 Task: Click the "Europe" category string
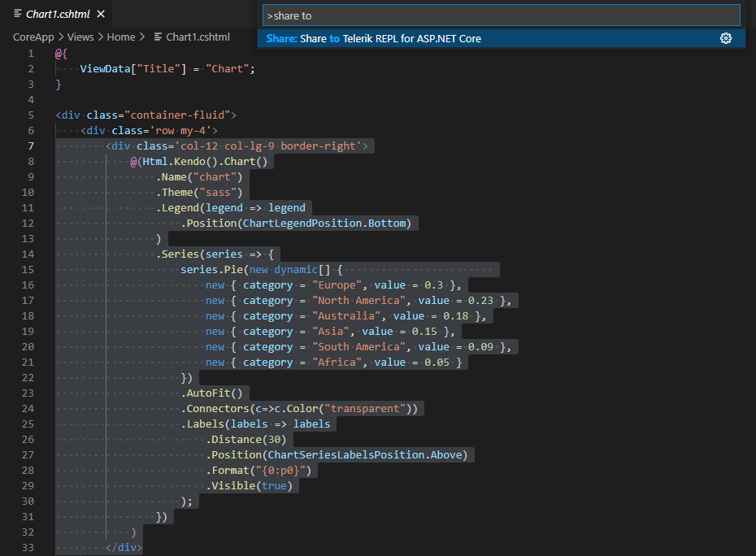(x=336, y=285)
